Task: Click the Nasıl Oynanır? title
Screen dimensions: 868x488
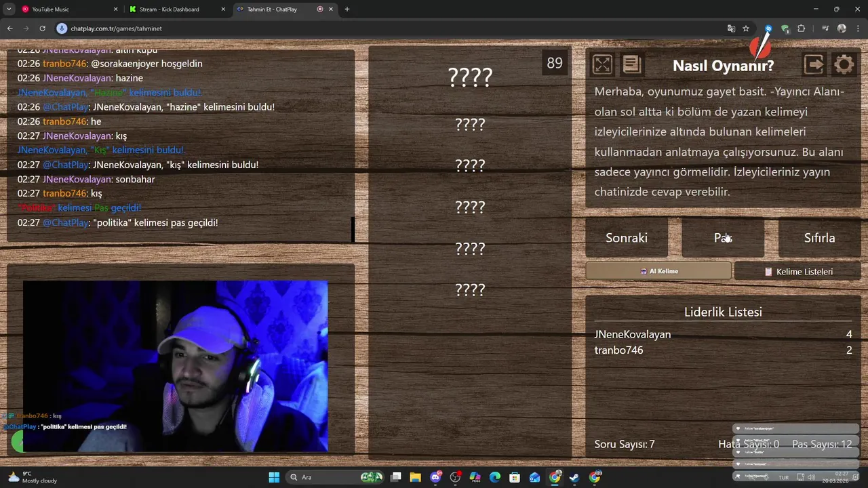Action: click(723, 66)
